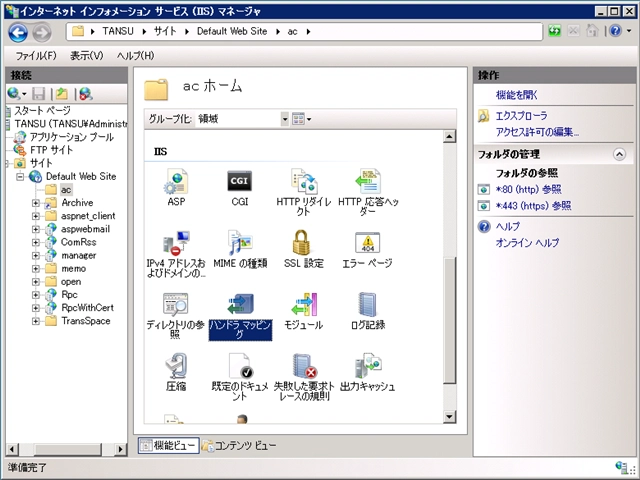This screenshot has width=640, height=480.
Task: Click the address bar breadcrumb Default Web Site
Action: 232,31
